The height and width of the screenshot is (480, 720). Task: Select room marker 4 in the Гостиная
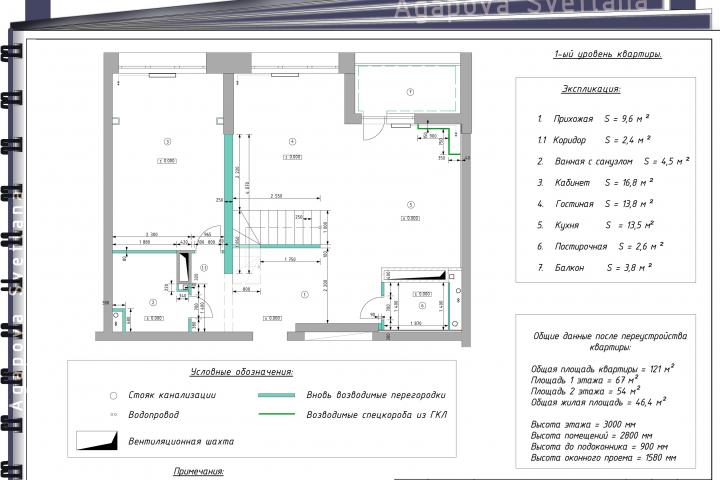click(x=292, y=141)
